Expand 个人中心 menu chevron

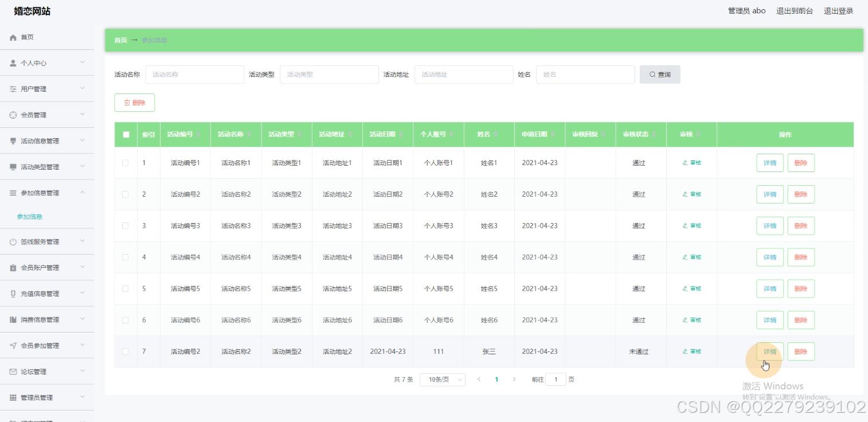[83, 62]
